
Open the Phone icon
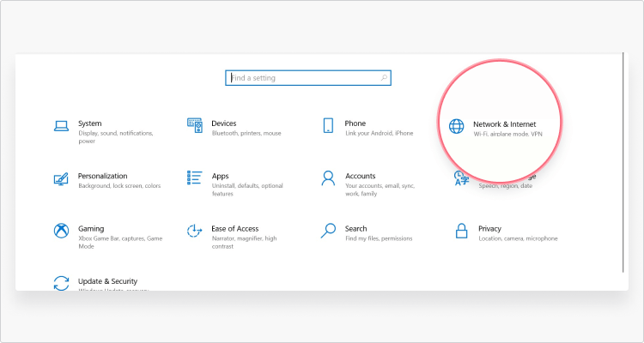(328, 125)
